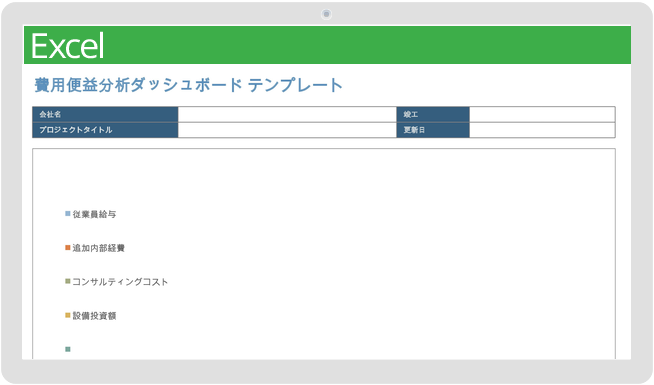Click the project title input cell
654x385 pixels.
pos(287,130)
